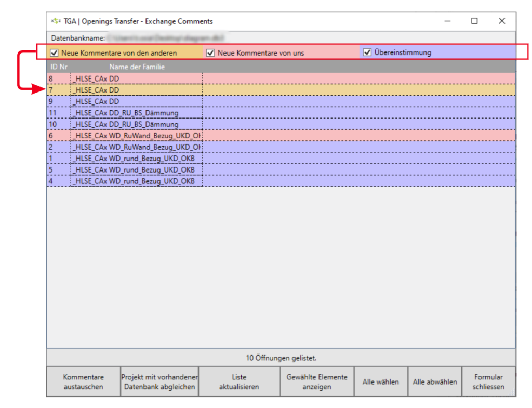Image resolution: width=532 pixels, height=408 pixels.
Task: Select row ID 4 at list bottom
Action: coord(135,181)
